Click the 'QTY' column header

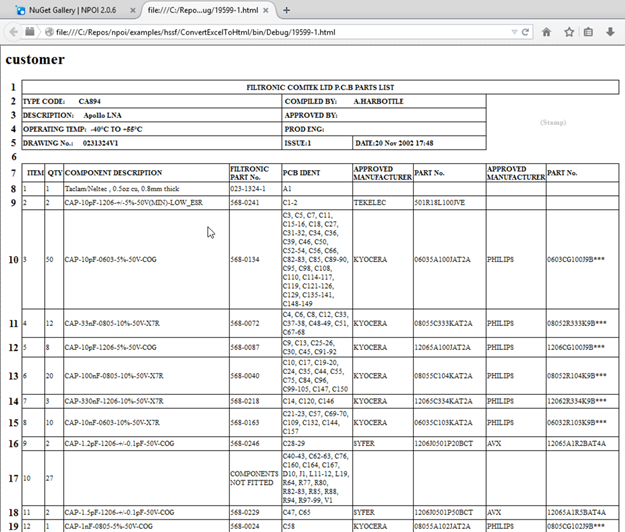54,173
